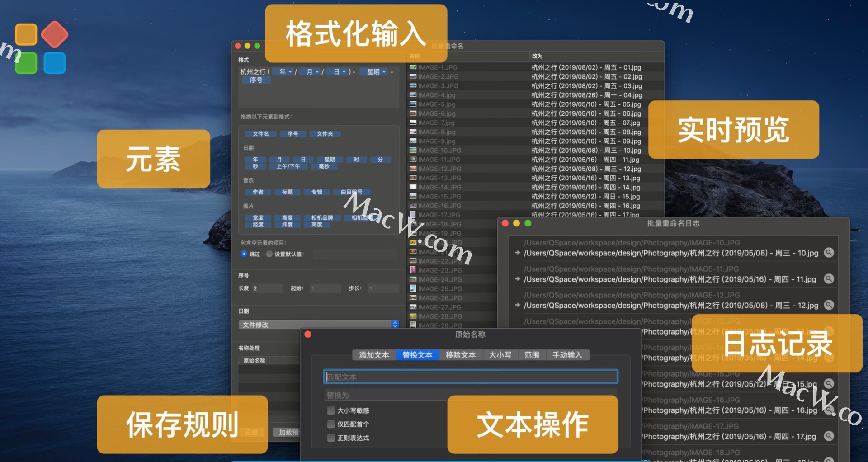
Task: Click the magnifier icon for the 12.jpg log entry
Action: click(829, 305)
